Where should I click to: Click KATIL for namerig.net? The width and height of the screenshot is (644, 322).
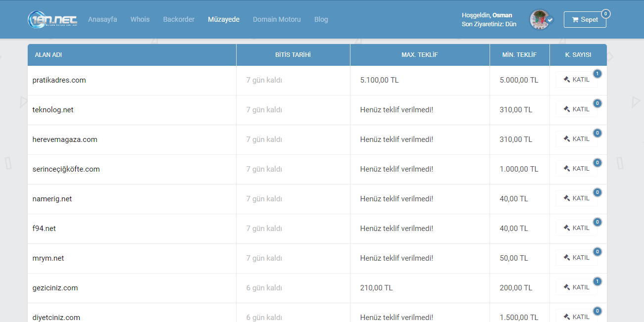pos(577,198)
